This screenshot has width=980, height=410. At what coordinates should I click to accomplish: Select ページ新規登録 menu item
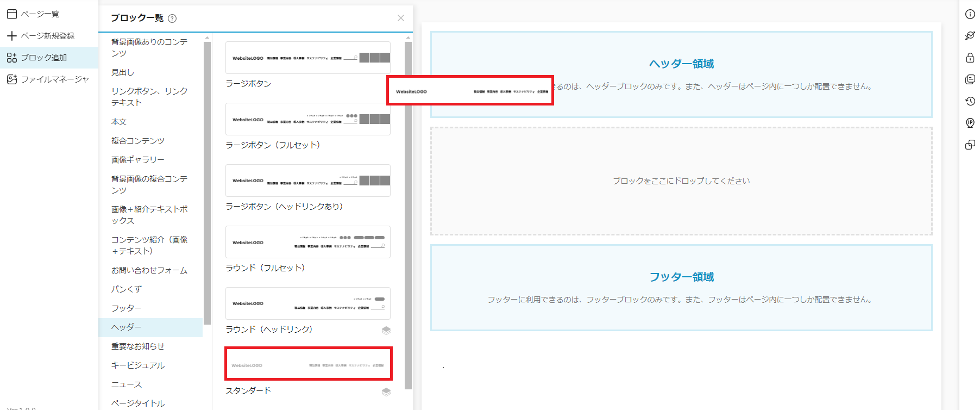click(x=49, y=36)
